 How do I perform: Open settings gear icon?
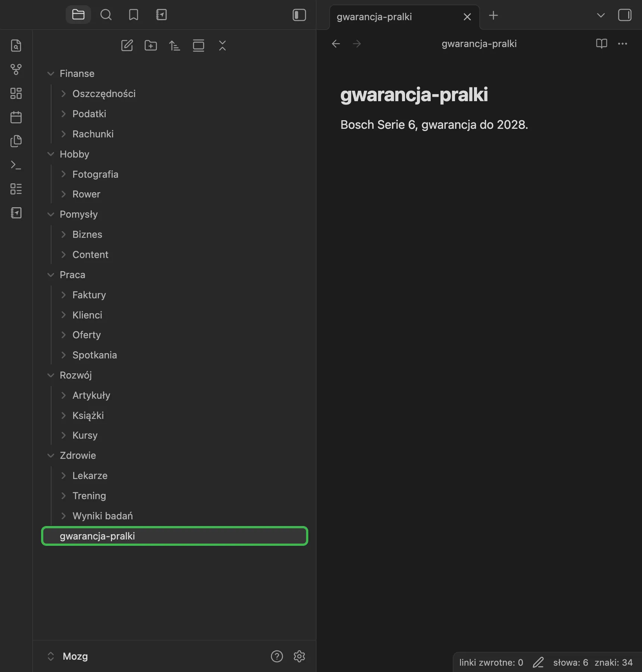pos(299,656)
